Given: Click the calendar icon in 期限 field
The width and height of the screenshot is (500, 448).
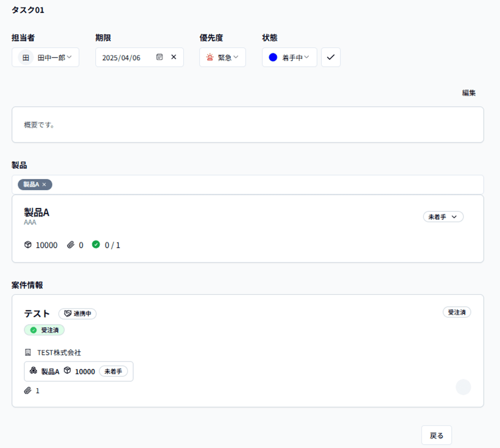Looking at the screenshot, I should [159, 57].
